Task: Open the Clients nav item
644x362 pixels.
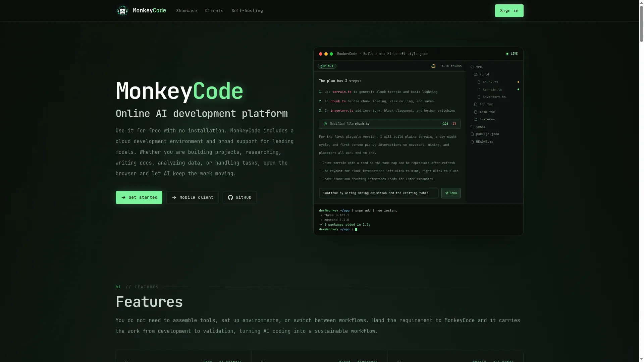Action: point(214,11)
